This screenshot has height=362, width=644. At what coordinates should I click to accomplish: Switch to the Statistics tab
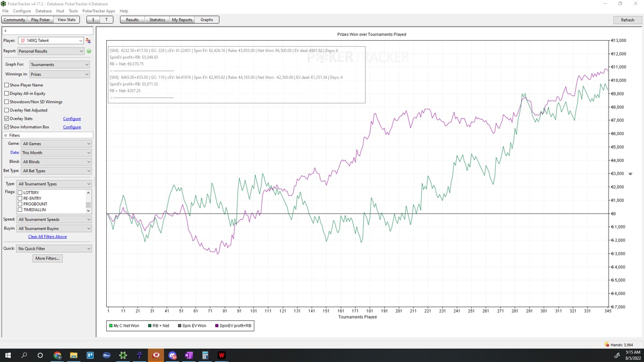(x=157, y=20)
